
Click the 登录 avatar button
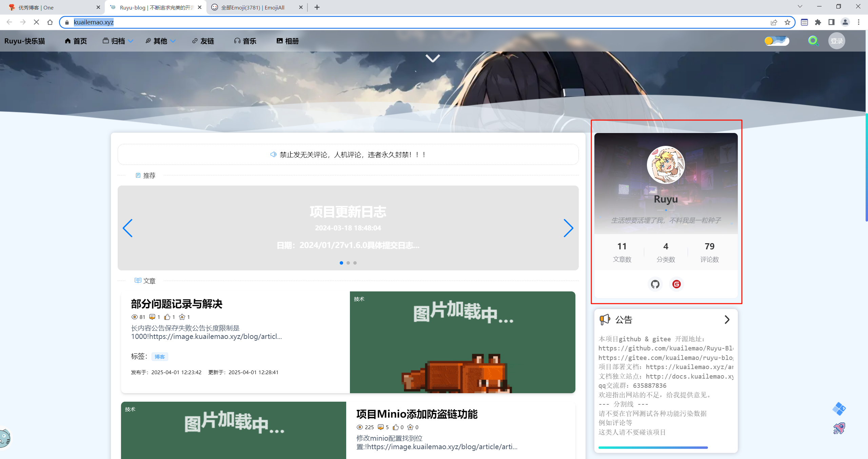click(x=836, y=41)
